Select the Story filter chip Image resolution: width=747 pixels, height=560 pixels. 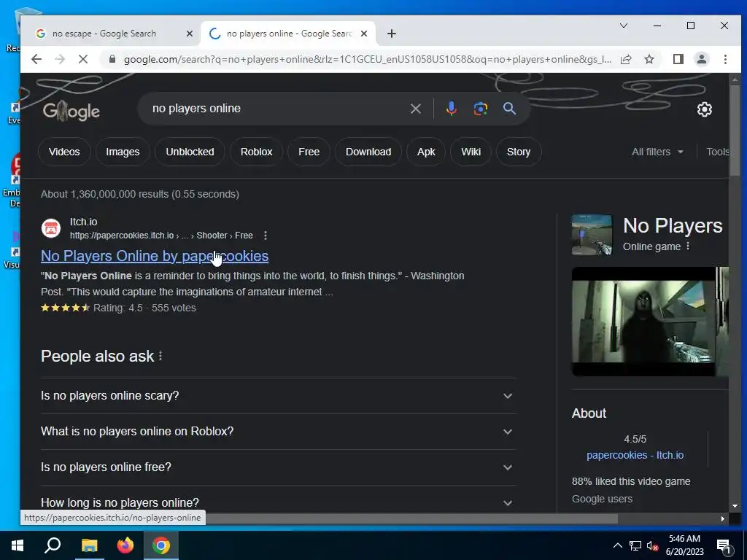(x=519, y=152)
